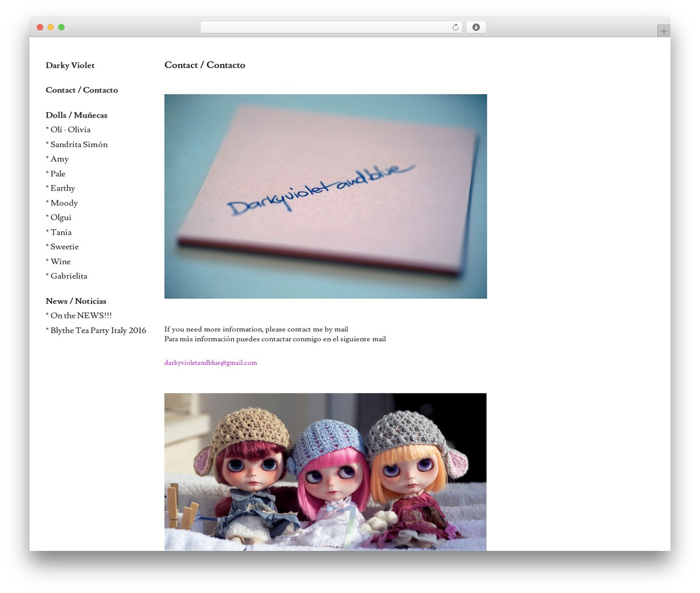Maximize the window using the green button
The width and height of the screenshot is (700, 593).
(61, 27)
